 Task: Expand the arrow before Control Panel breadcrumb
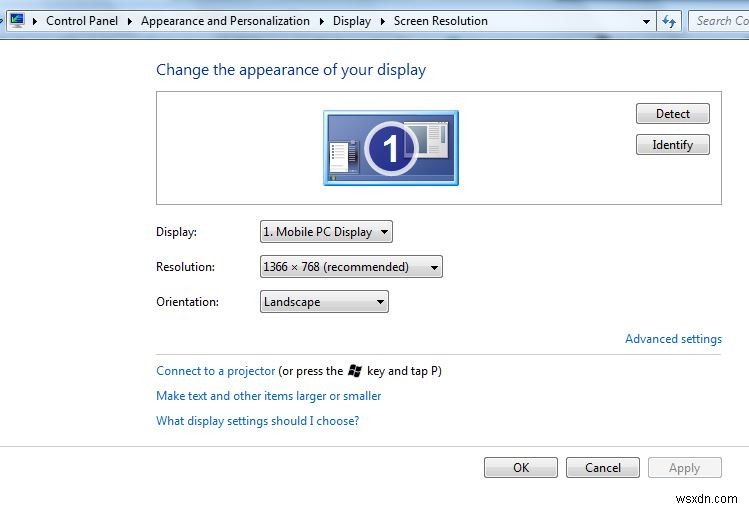34,21
